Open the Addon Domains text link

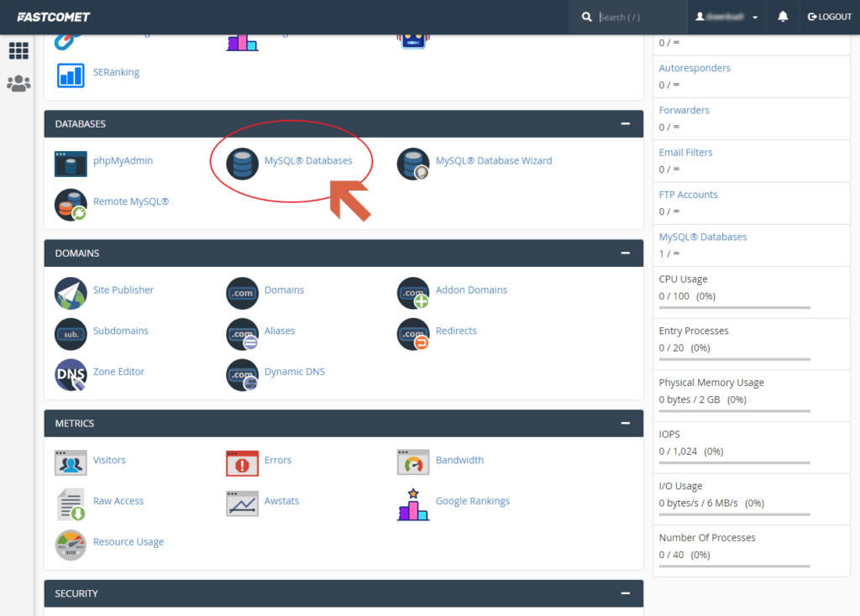click(x=471, y=290)
